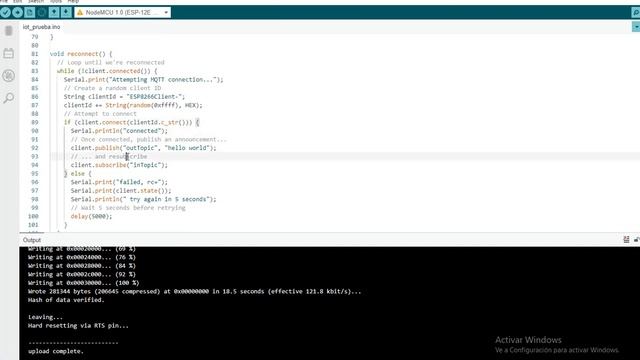The height and width of the screenshot is (360, 640).
Task: Open the editor tab overflow dropdown arrow
Action: click(x=636, y=27)
